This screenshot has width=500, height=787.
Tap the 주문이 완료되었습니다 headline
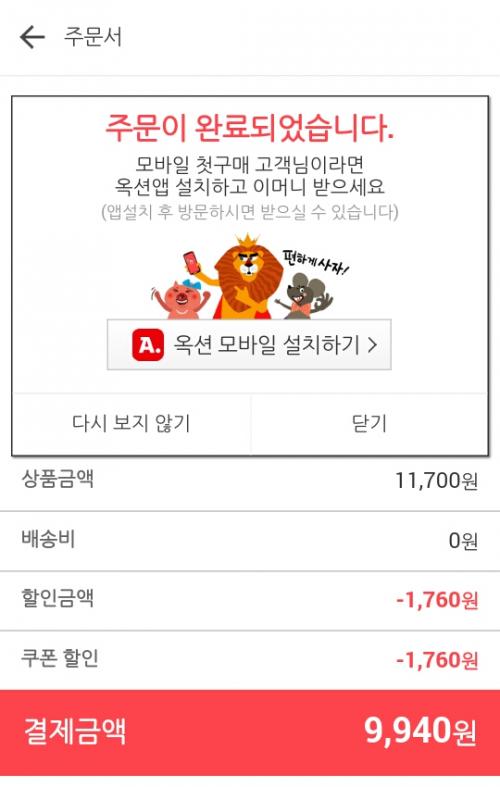(249, 128)
